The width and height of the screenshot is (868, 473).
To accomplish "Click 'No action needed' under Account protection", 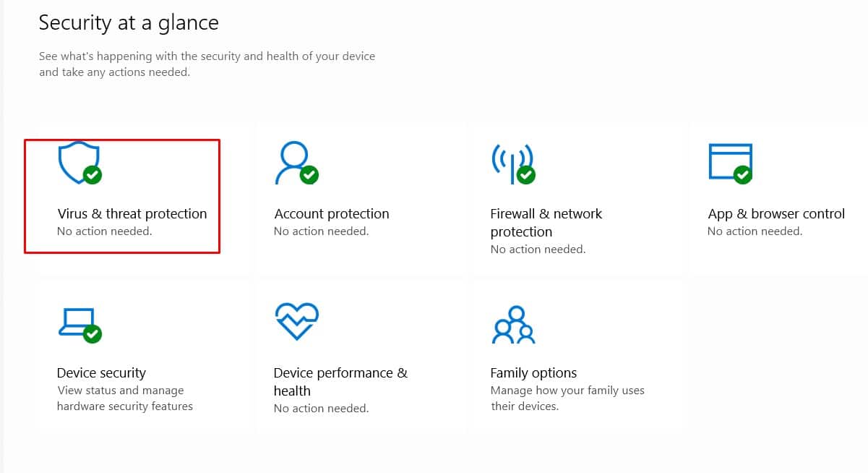I will tap(321, 231).
